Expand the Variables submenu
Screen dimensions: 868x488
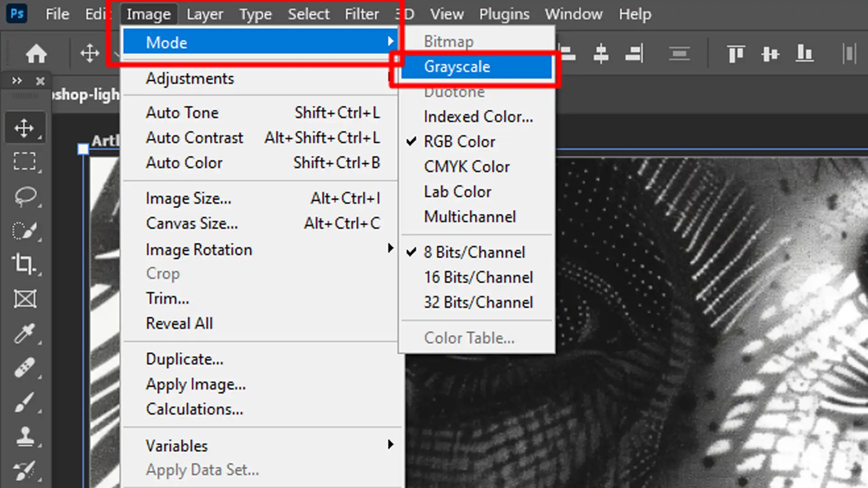[177, 446]
